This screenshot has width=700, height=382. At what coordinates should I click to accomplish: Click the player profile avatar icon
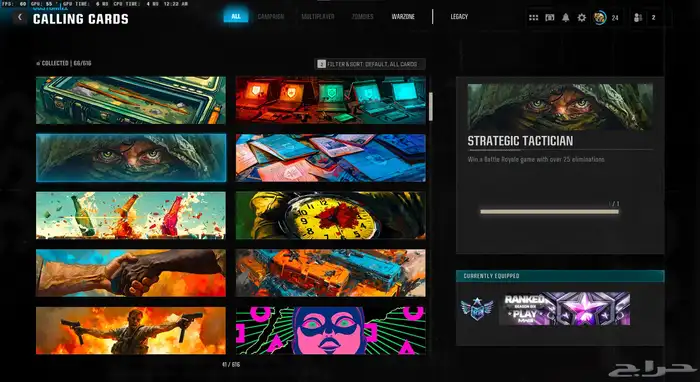click(600, 18)
